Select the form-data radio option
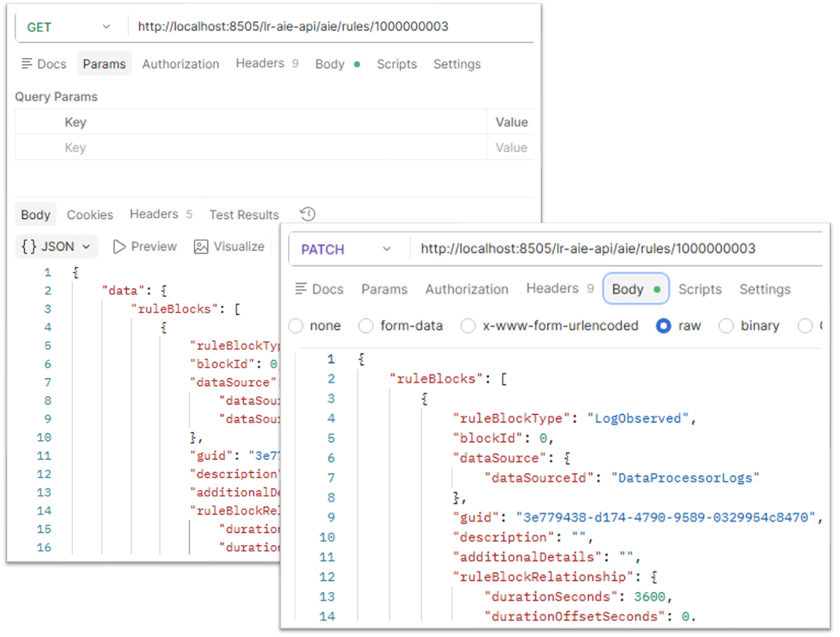The image size is (840, 637). tap(366, 325)
